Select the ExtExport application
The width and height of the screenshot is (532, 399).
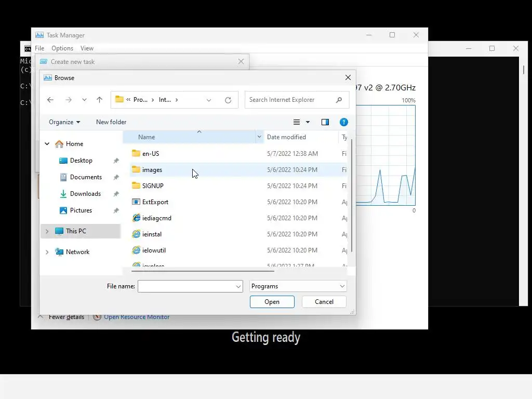pos(155,202)
